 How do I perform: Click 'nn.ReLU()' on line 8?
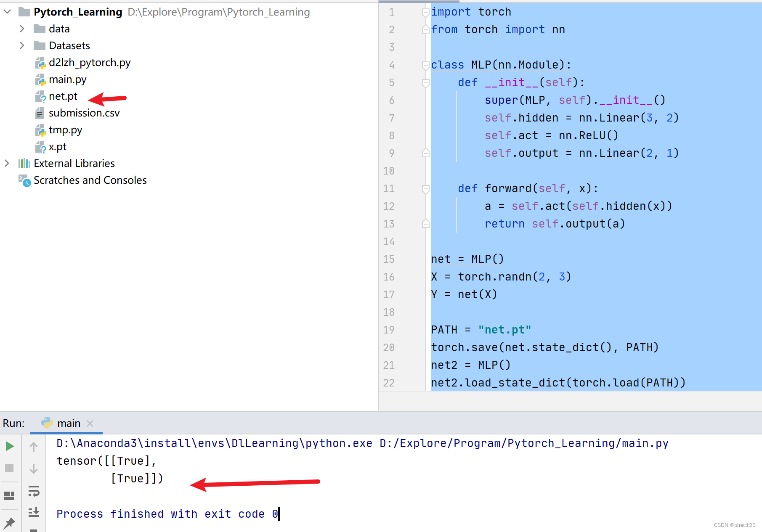point(589,135)
